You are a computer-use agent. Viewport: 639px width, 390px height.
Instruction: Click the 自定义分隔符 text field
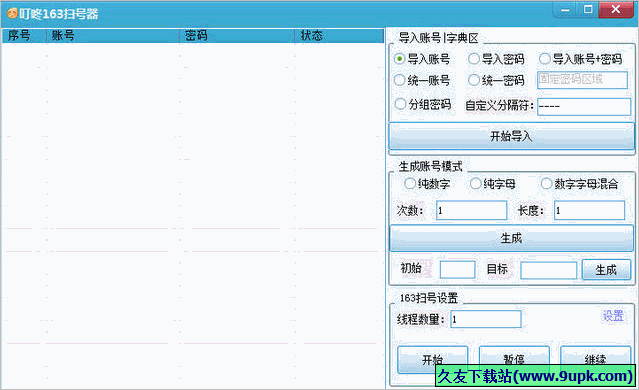point(584,107)
